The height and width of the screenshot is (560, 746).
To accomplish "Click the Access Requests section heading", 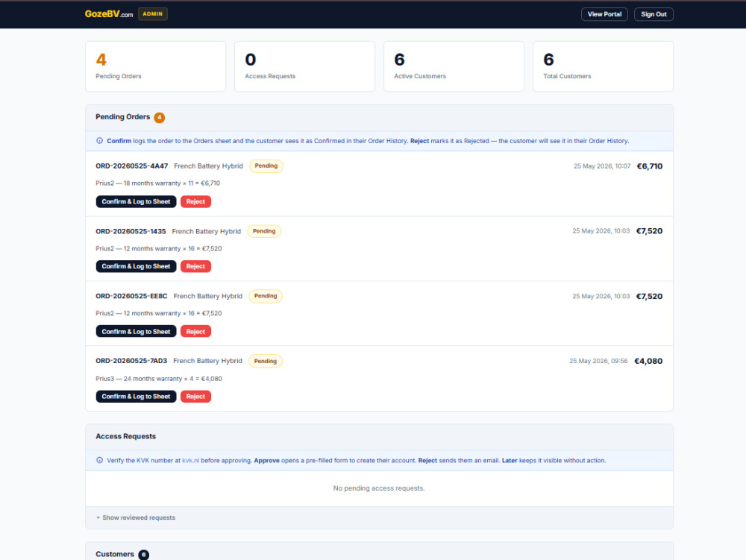I will coord(125,436).
